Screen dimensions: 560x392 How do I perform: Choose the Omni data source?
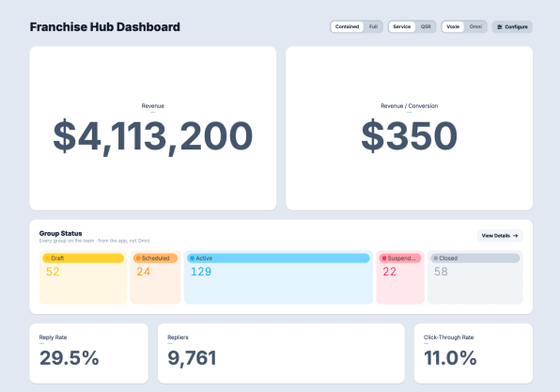pyautogui.click(x=475, y=27)
